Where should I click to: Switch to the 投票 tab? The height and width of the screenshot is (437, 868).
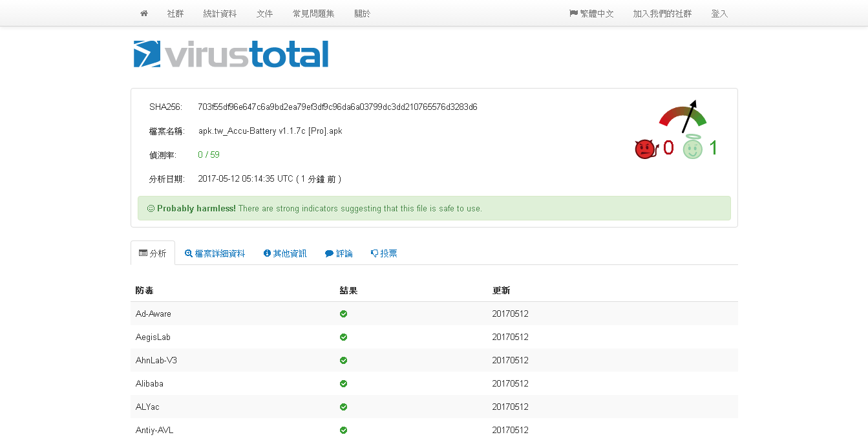pyautogui.click(x=384, y=253)
